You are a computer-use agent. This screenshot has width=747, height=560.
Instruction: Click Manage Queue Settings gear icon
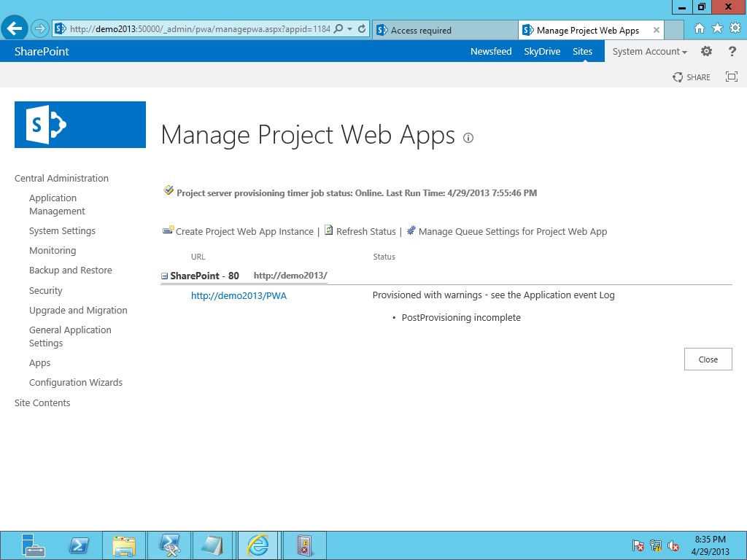coord(411,230)
